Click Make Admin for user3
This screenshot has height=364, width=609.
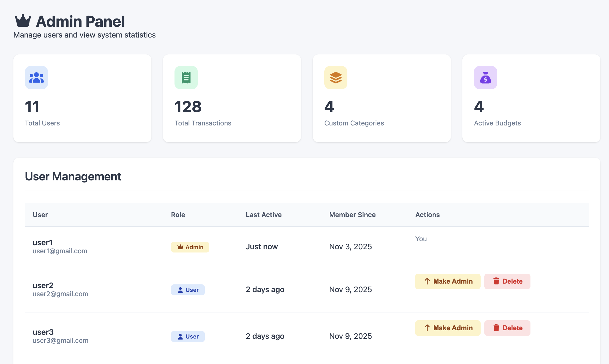[x=448, y=328]
